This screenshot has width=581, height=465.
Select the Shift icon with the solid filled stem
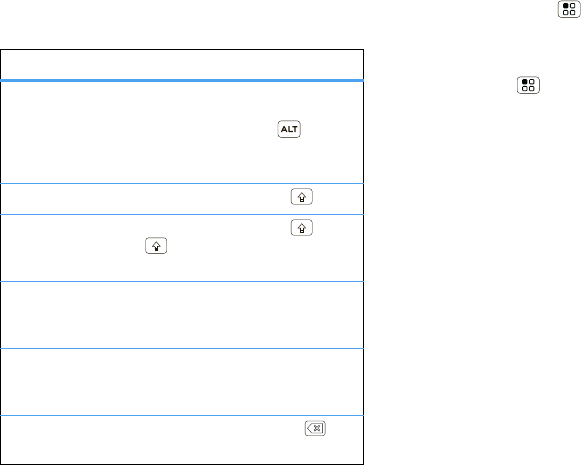tap(156, 246)
